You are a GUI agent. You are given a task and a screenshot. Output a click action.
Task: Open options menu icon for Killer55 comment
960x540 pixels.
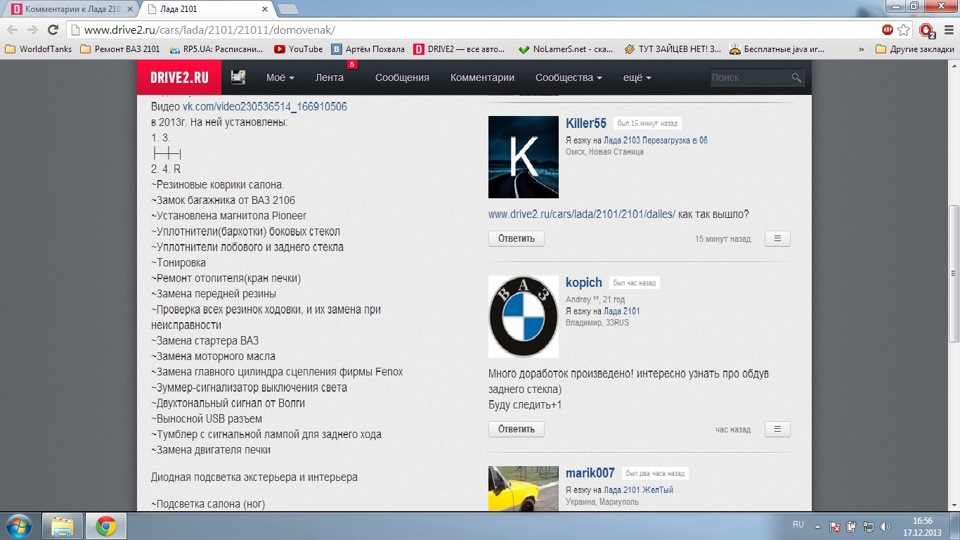click(777, 238)
